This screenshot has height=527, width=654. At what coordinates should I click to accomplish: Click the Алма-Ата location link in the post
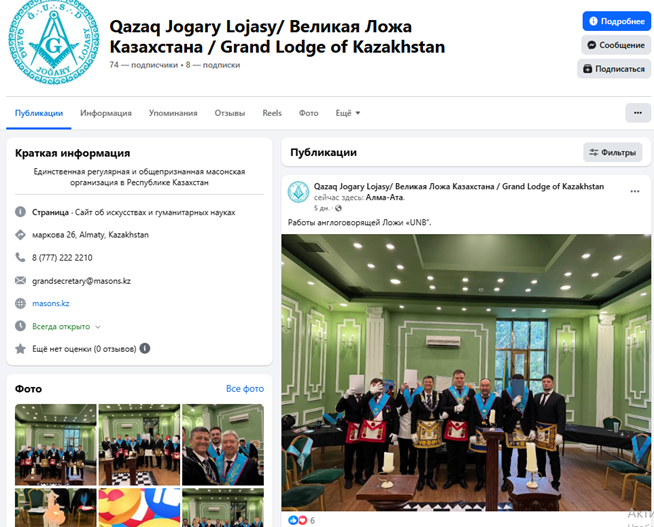coord(385,197)
